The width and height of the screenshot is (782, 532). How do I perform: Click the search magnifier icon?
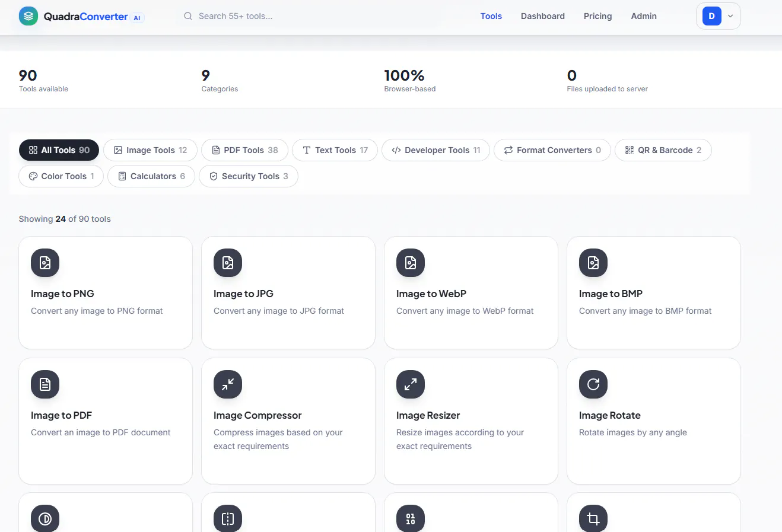(x=188, y=16)
